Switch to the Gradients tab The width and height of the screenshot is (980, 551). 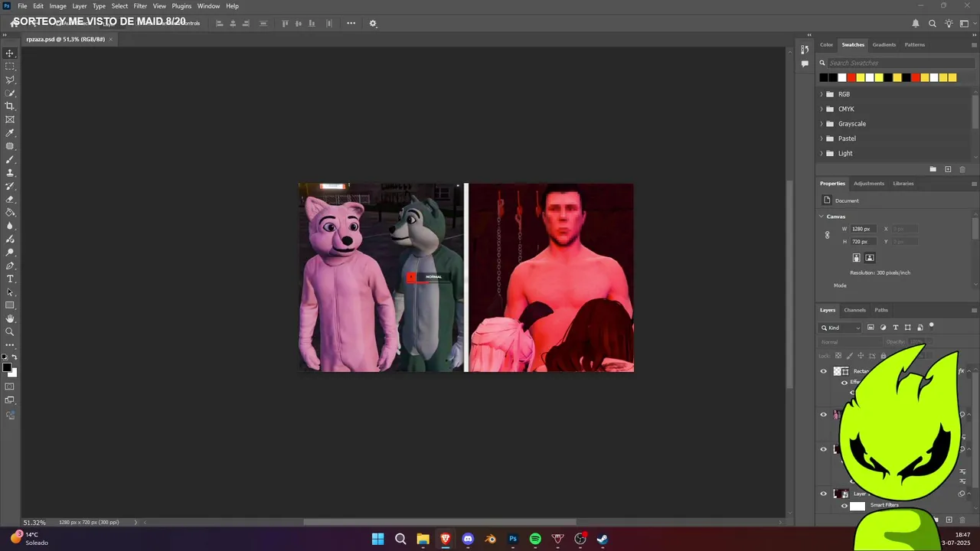884,44
